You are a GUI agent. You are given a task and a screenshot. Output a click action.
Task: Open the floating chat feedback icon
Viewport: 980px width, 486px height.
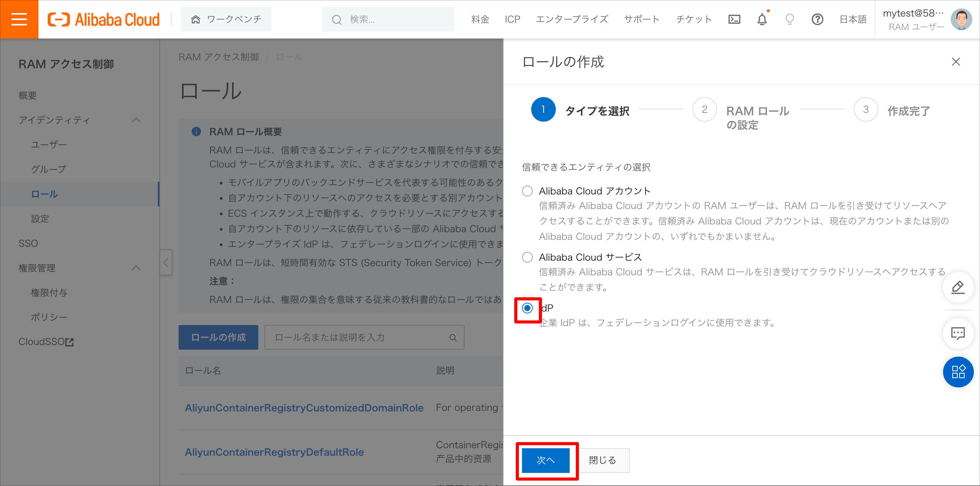click(958, 333)
